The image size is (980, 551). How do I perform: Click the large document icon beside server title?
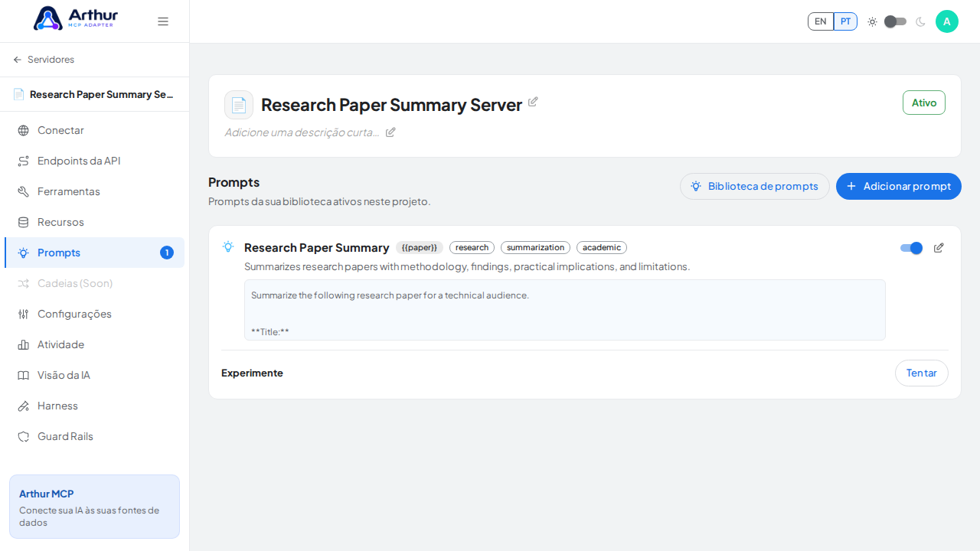239,105
